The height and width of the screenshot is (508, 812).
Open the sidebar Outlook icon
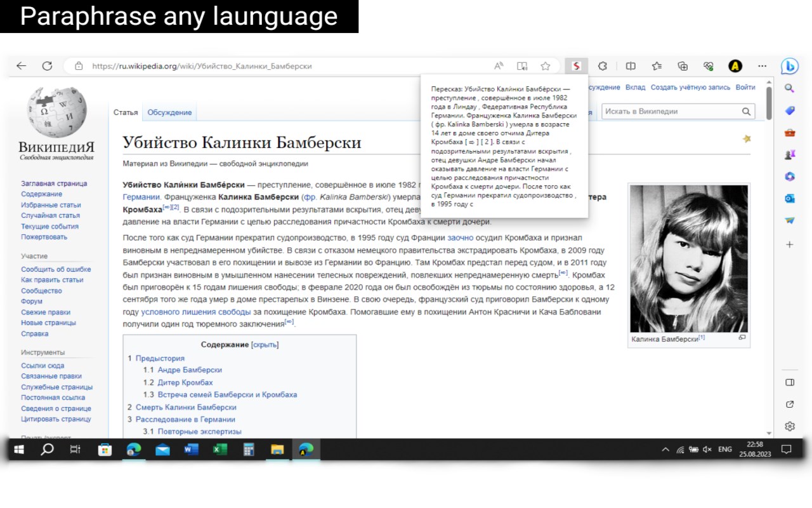[x=790, y=199]
